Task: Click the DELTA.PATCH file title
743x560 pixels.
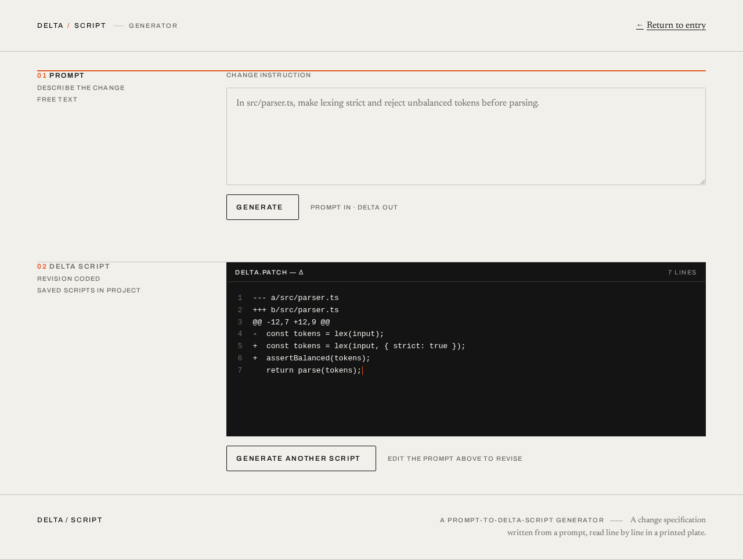Action: point(269,272)
